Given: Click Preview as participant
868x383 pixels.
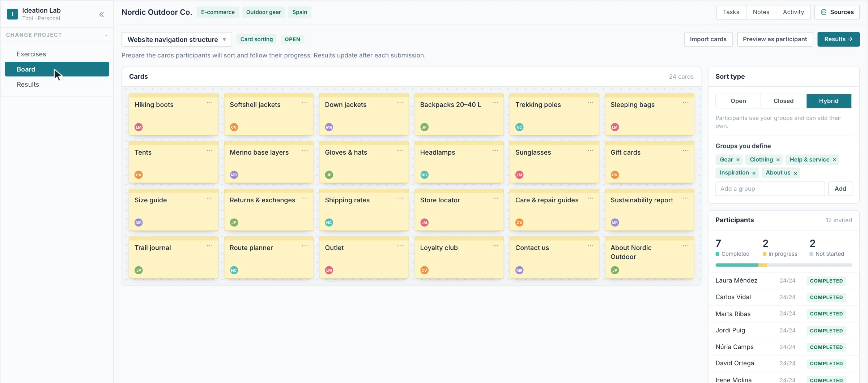Looking at the screenshot, I should pyautogui.click(x=775, y=39).
